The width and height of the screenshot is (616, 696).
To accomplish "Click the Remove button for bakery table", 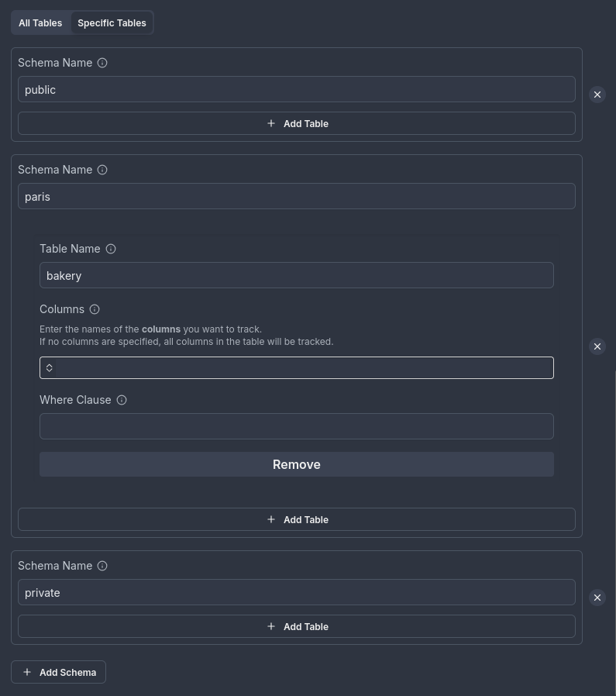I will [296, 464].
